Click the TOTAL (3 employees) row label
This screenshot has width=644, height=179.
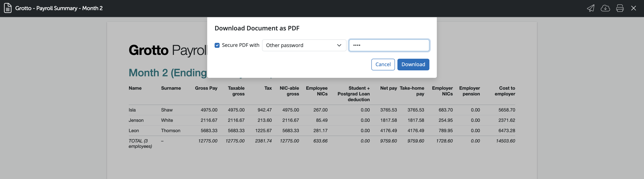click(140, 144)
